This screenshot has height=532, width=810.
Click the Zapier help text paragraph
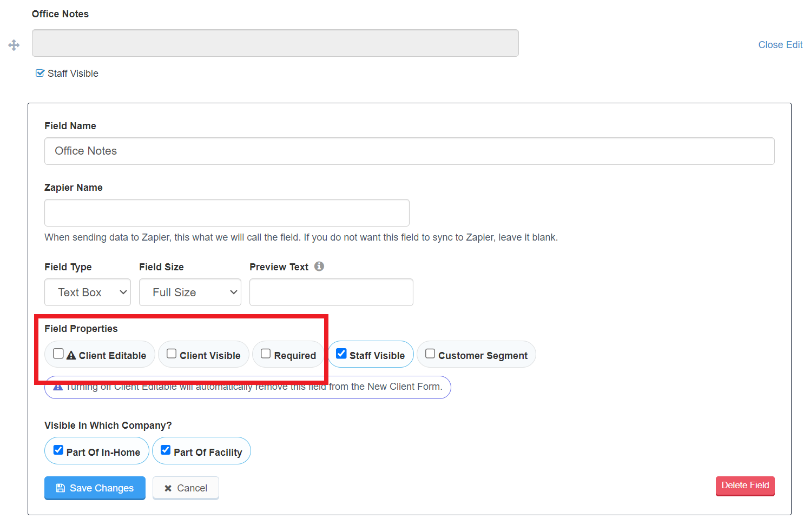point(301,237)
